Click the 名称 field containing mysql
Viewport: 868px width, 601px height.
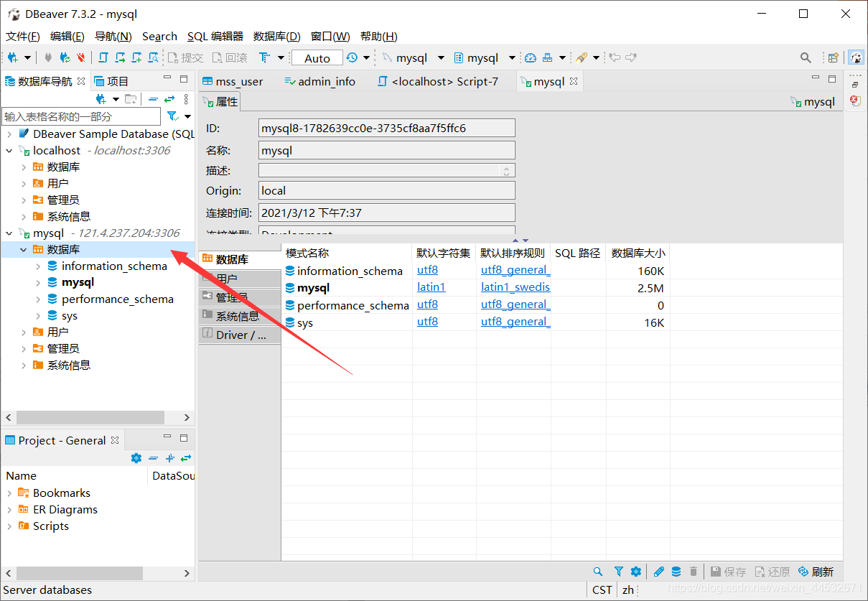click(387, 150)
